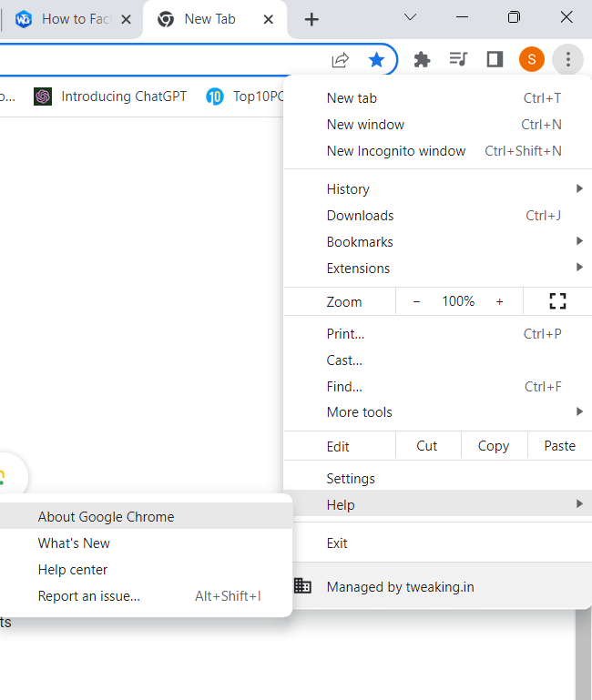
Task: Click the blue bookmark star icon
Action: point(376,59)
